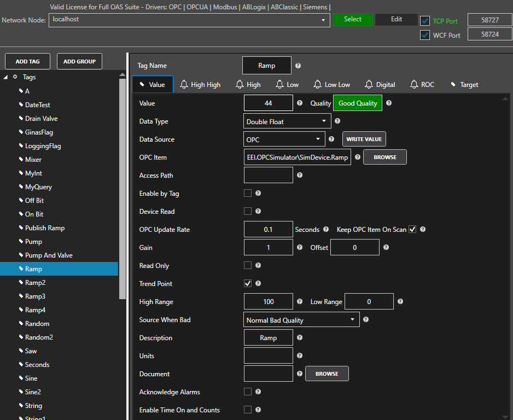This screenshot has width=513, height=420.
Task: Toggle the TCP Port checkbox
Action: click(425, 21)
